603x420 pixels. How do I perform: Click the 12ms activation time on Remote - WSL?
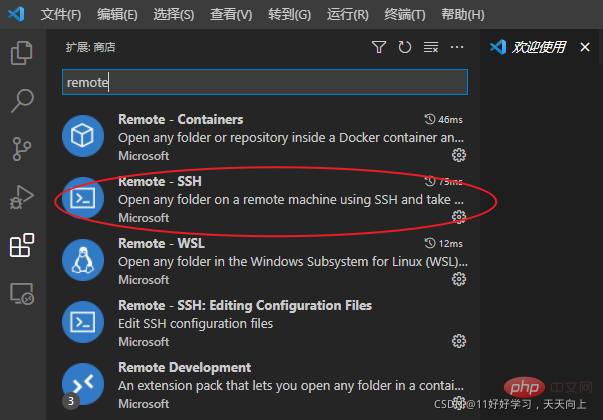tap(443, 243)
